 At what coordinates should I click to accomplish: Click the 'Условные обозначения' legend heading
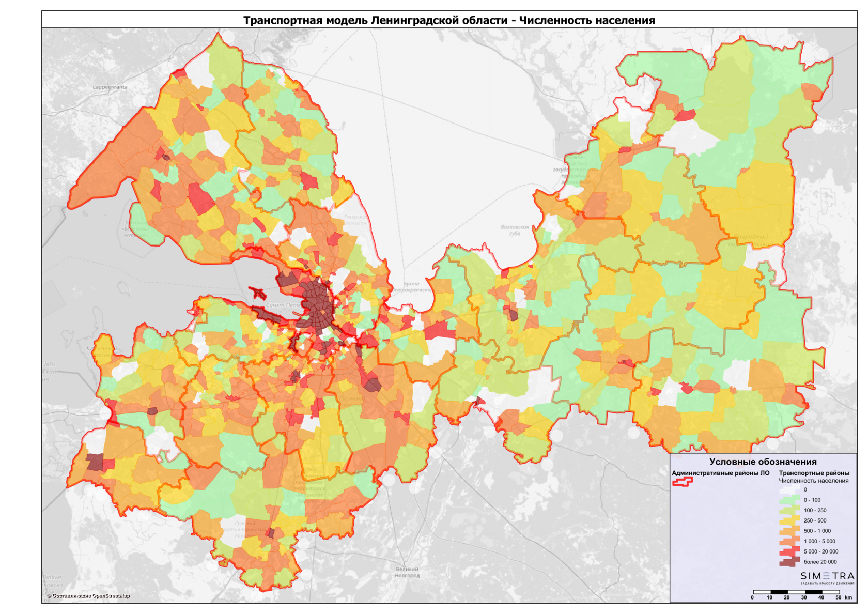coord(763,462)
